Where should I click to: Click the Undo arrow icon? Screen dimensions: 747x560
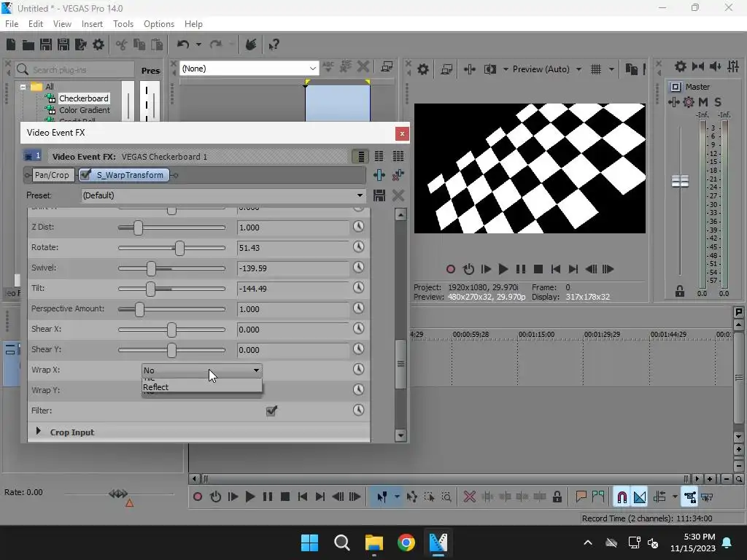(x=183, y=44)
